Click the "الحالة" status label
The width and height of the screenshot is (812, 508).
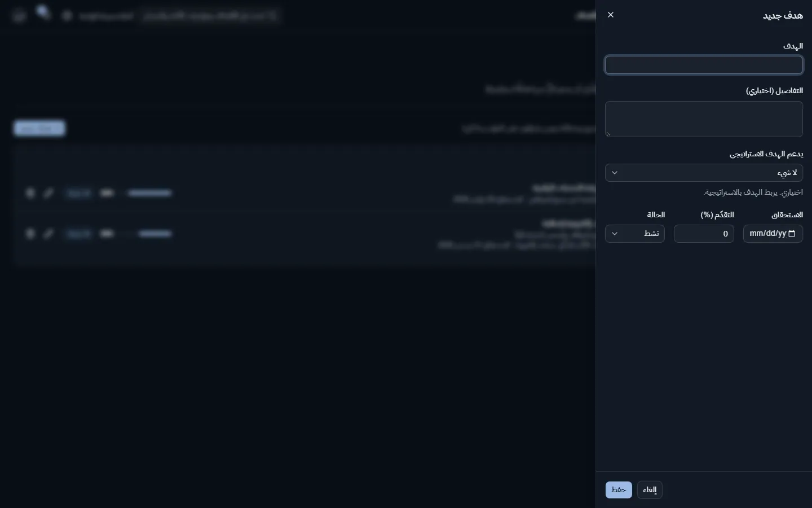[x=656, y=215]
